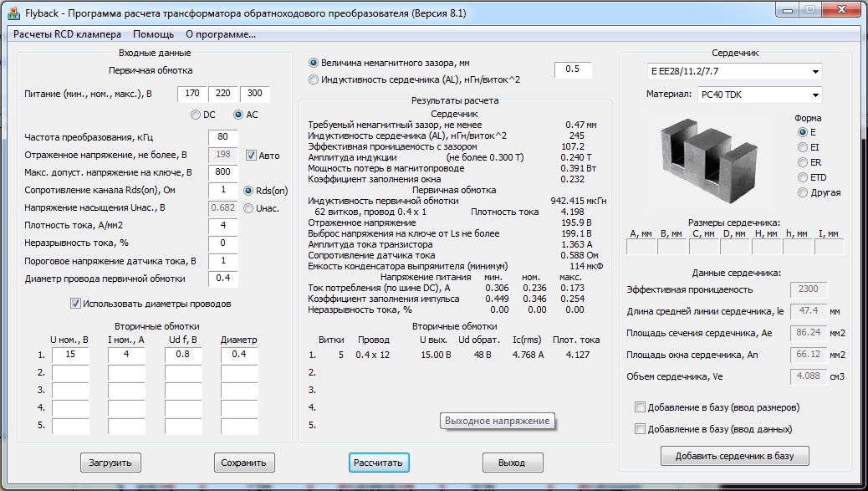Choose core shape E

[802, 132]
